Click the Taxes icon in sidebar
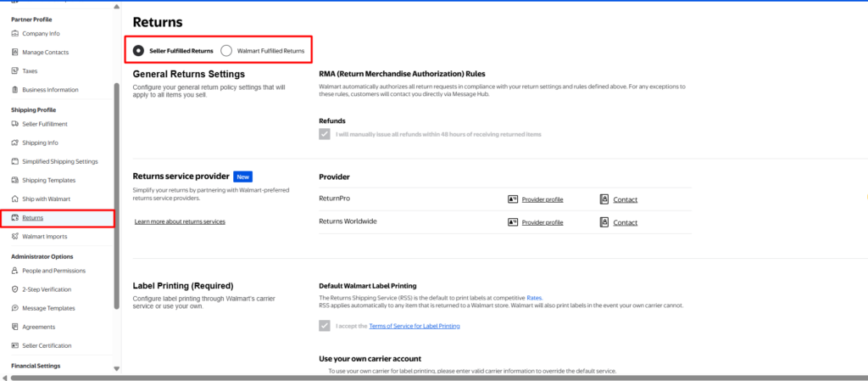 (15, 71)
